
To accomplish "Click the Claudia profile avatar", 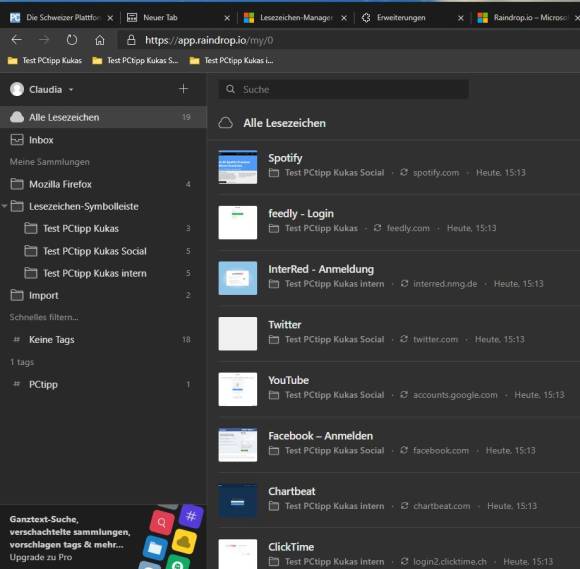I will click(17, 89).
